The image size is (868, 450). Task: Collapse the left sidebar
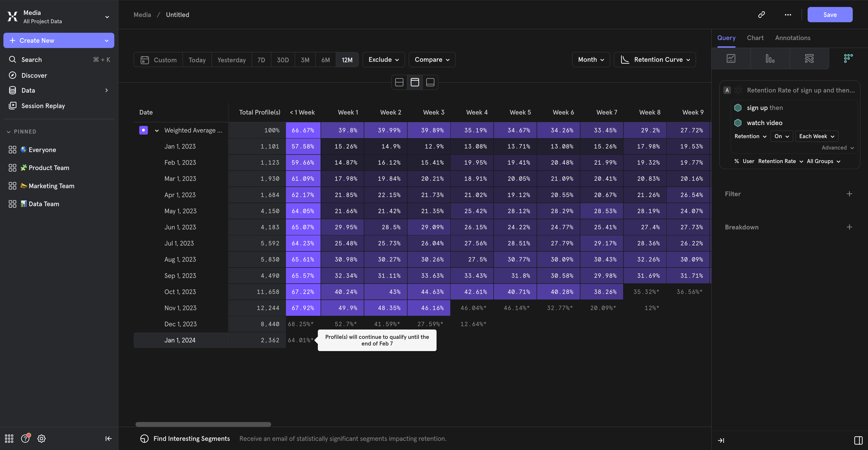click(x=108, y=438)
